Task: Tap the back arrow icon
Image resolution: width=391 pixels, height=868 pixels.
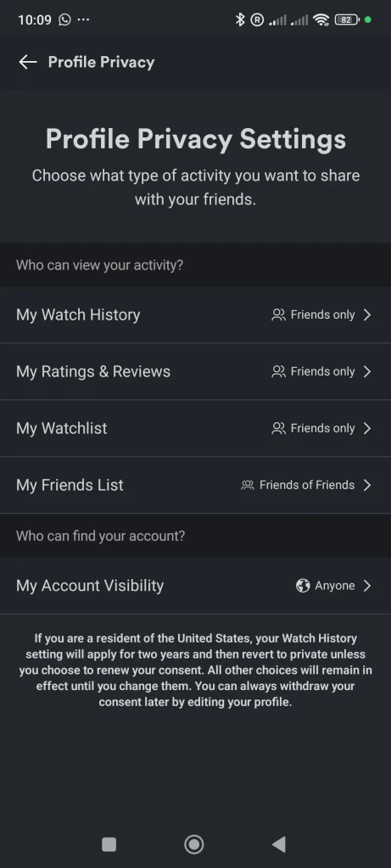Action: pyautogui.click(x=28, y=62)
